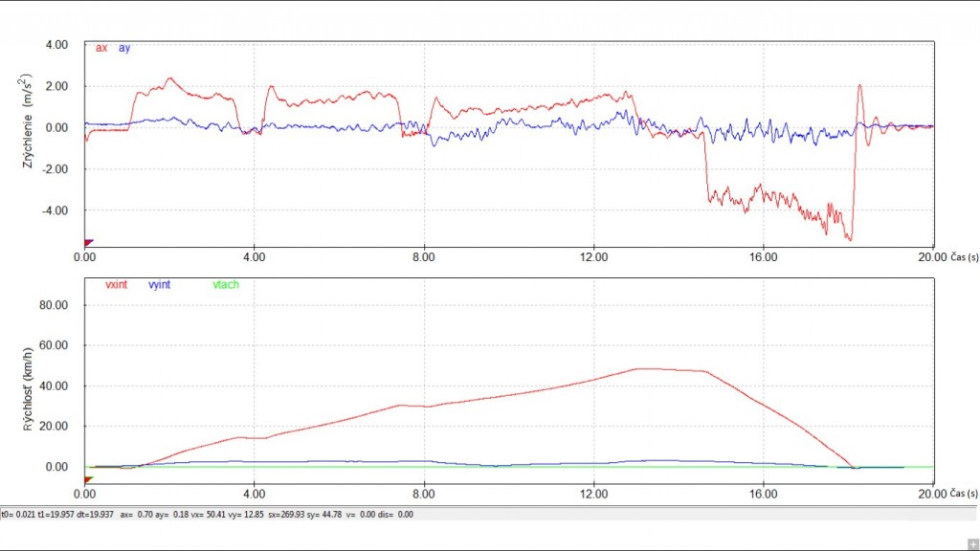Click the plus icon in the bottom-right corner
The width and height of the screenshot is (980, 551).
click(972, 544)
